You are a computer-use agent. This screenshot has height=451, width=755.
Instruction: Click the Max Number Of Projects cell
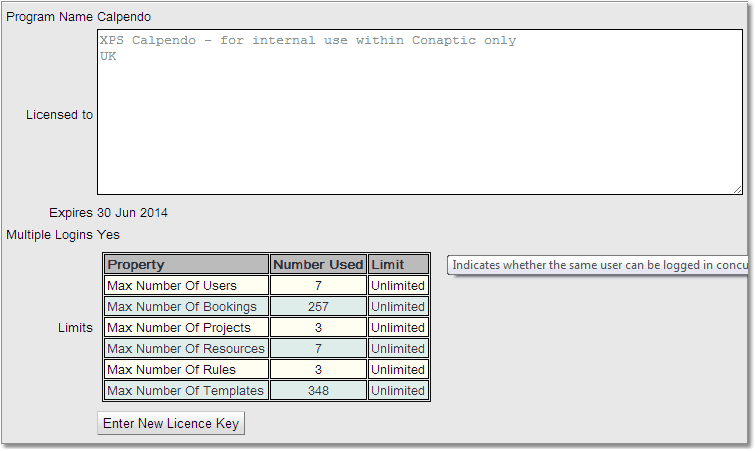186,328
